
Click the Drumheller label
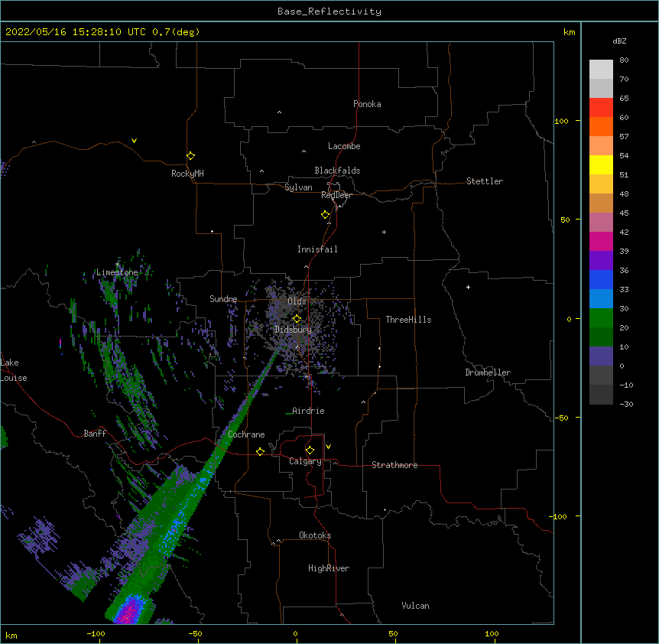pyautogui.click(x=488, y=372)
